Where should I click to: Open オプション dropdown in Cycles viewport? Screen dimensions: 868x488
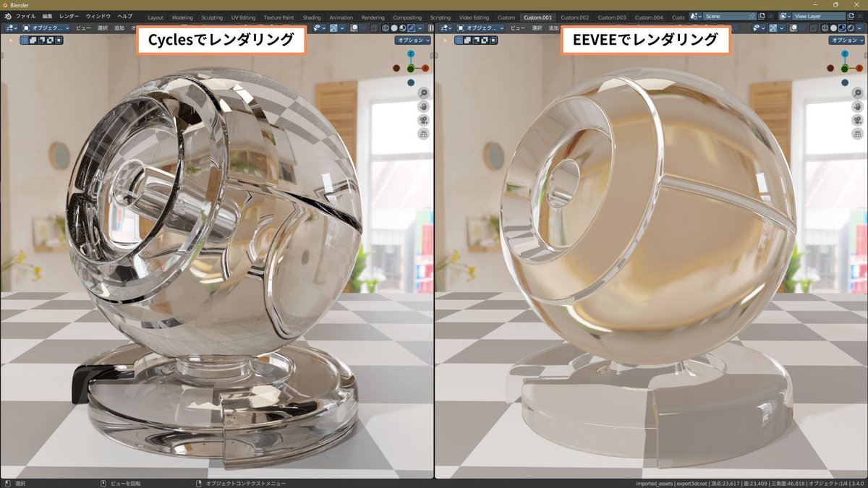[x=413, y=40]
